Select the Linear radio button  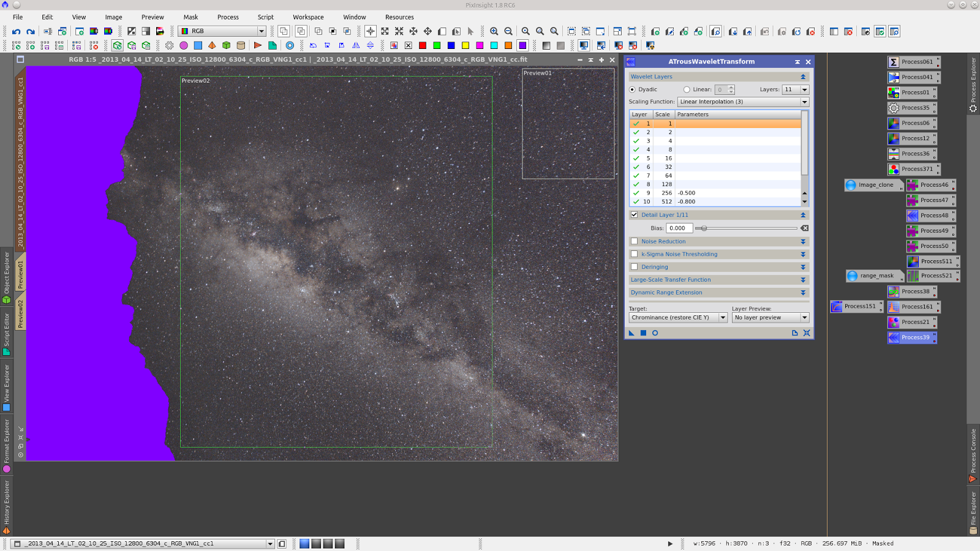point(687,89)
